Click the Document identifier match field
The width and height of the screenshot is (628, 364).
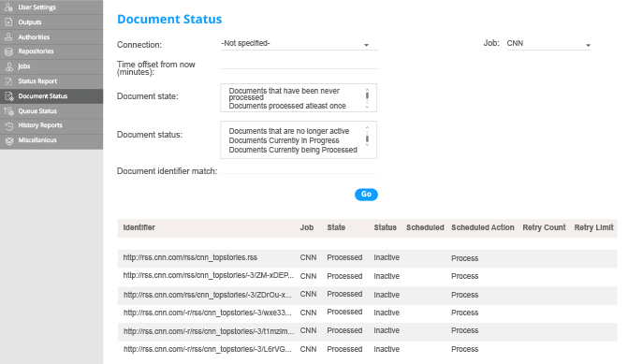tap(299, 169)
